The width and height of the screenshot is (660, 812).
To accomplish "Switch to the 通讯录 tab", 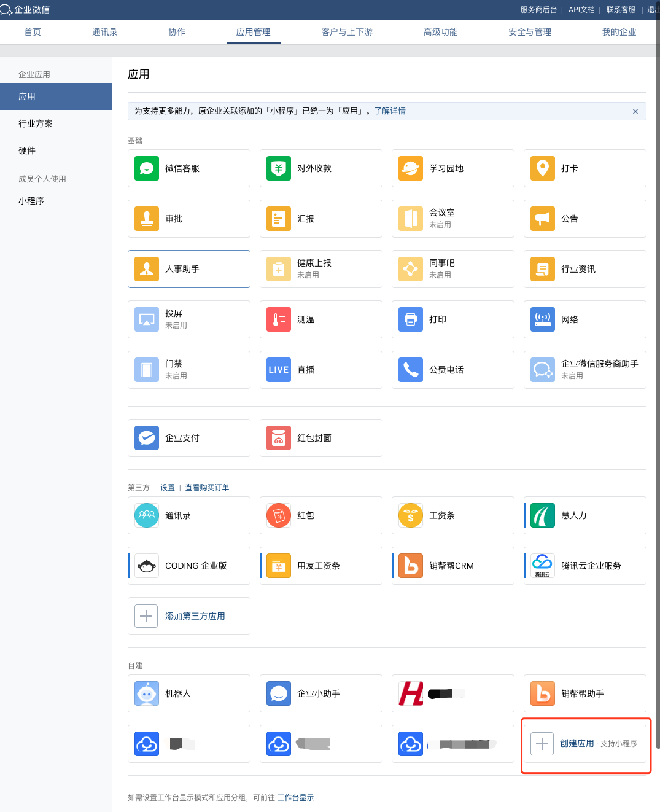I will tap(104, 32).
